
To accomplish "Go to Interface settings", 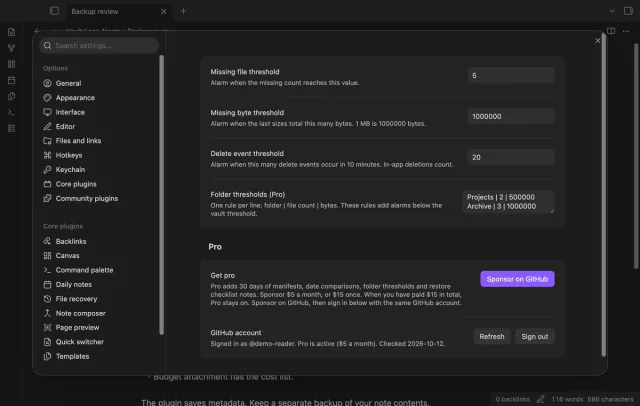I will [64, 112].
